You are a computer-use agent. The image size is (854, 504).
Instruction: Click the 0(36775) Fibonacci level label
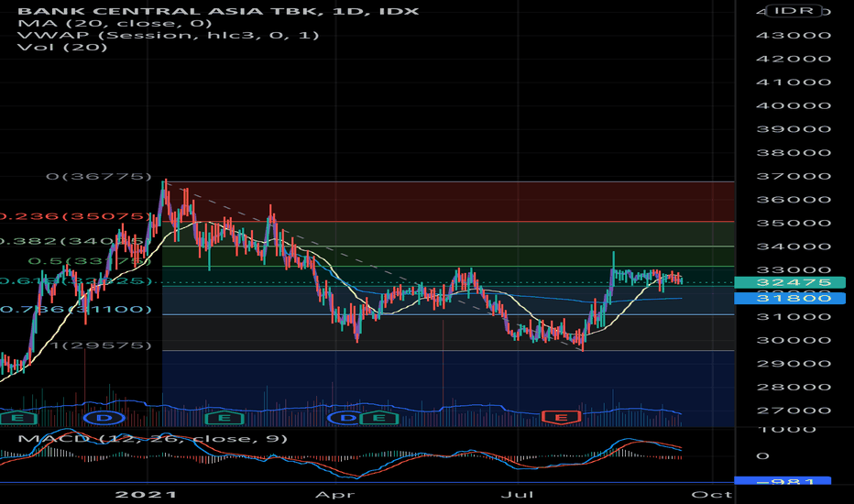tap(99, 177)
